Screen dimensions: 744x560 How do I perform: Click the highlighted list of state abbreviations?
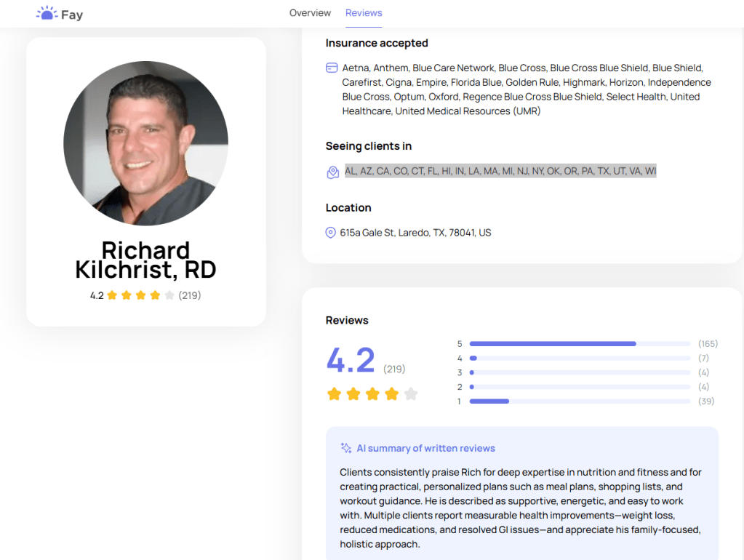click(x=500, y=171)
